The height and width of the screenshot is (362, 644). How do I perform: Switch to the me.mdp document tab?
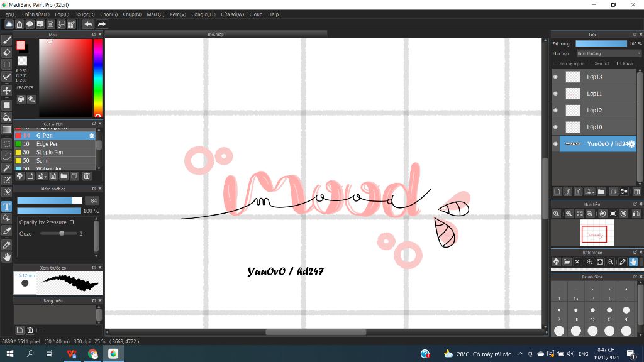[216, 34]
